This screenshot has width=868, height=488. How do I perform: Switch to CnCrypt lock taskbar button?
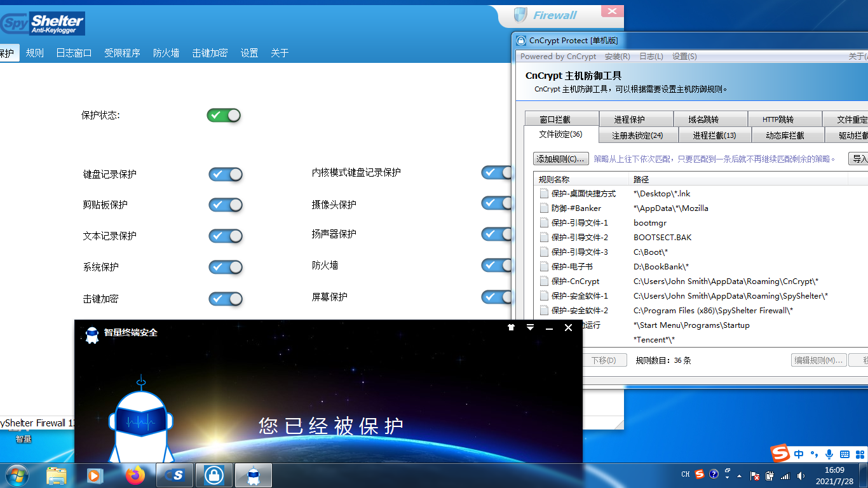214,475
